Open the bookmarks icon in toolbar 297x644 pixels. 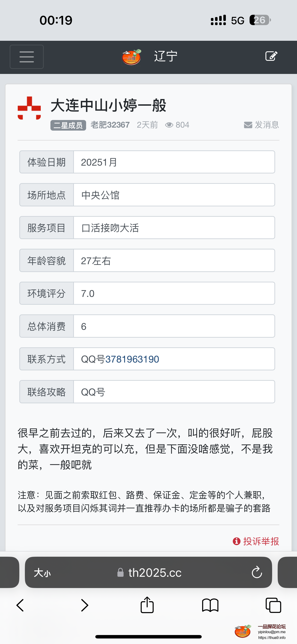point(210,605)
